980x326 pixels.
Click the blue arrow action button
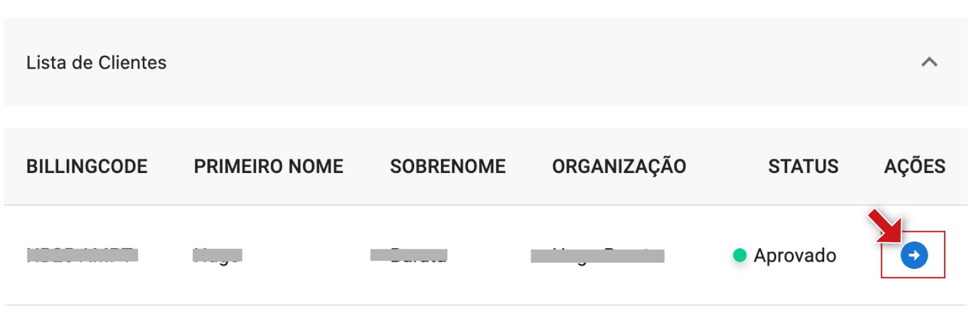coord(913,256)
